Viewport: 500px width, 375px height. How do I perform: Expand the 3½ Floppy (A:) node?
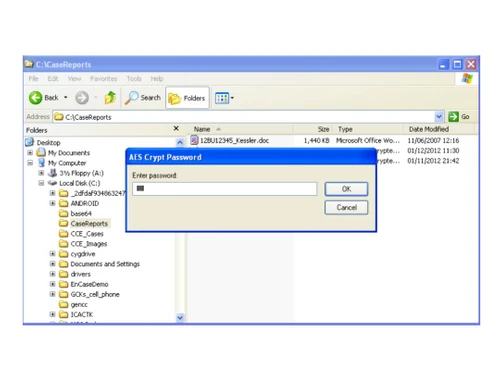[x=41, y=173]
